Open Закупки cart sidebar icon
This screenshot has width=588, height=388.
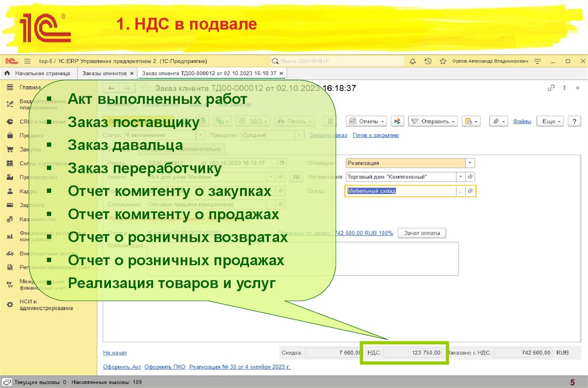coord(10,149)
